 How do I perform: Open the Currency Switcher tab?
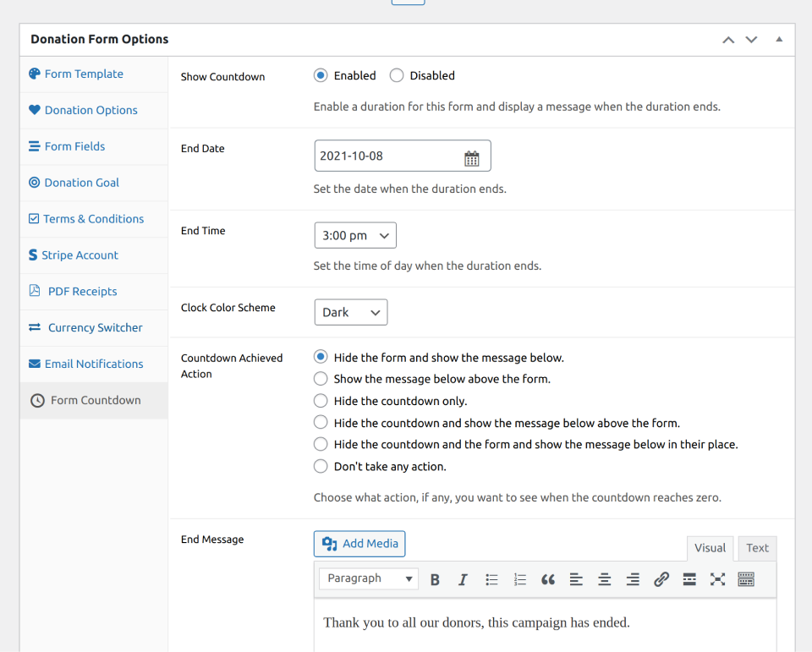(x=94, y=328)
